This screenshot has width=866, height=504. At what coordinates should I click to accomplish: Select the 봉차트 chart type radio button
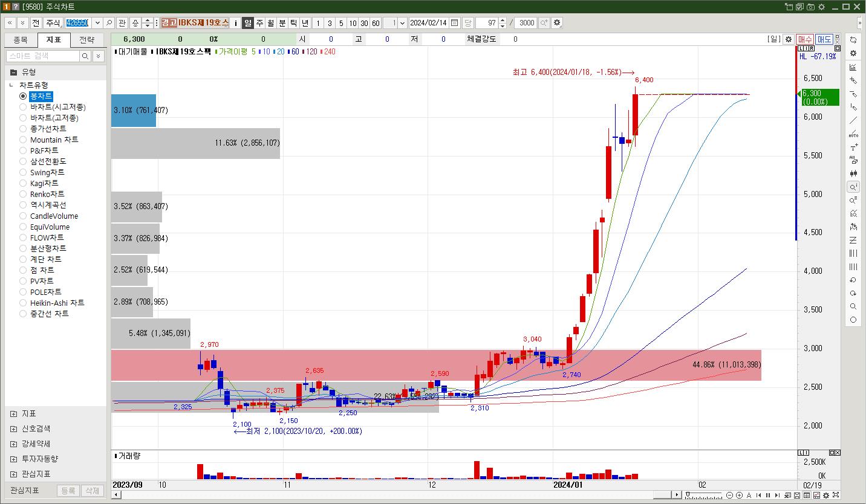click(x=23, y=96)
